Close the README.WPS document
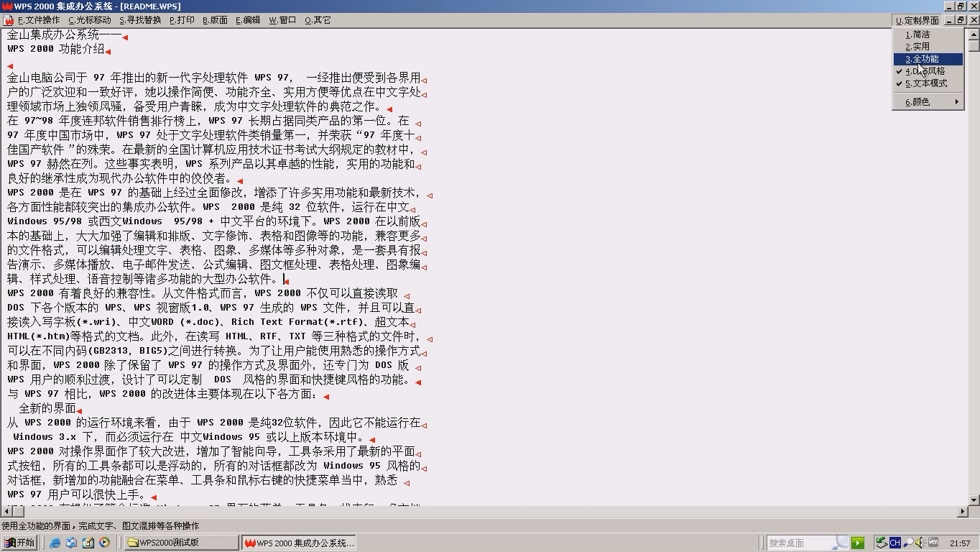 point(974,20)
